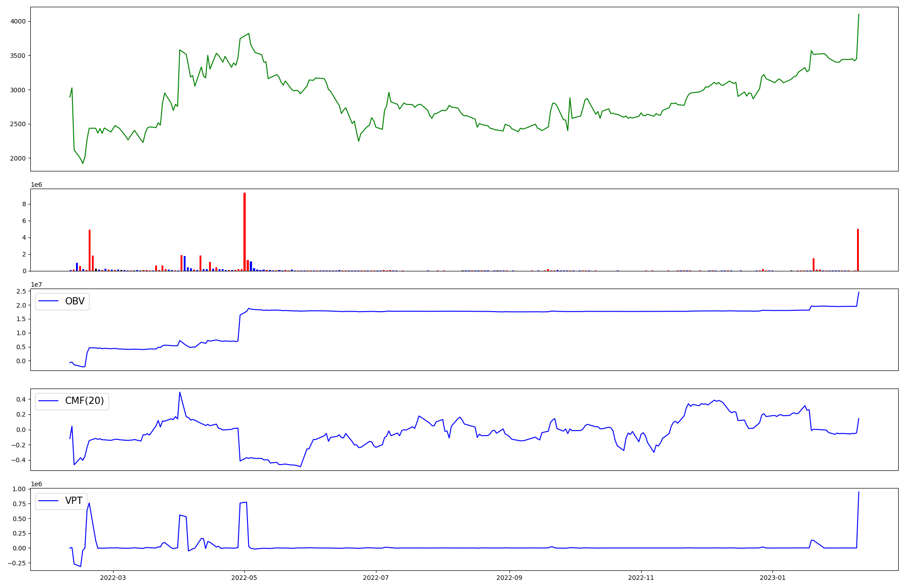Viewport: 905px width, 588px height.
Task: Click the 1e6 exponent above volume chart
Action: [x=36, y=185]
